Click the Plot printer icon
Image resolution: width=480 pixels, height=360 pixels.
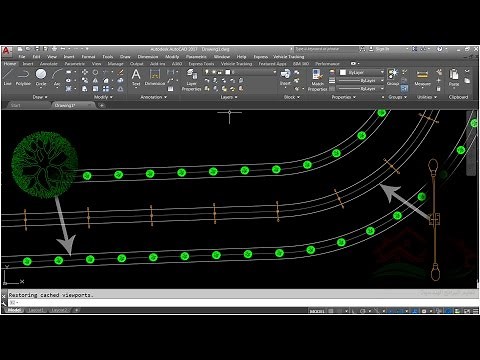(54, 49)
